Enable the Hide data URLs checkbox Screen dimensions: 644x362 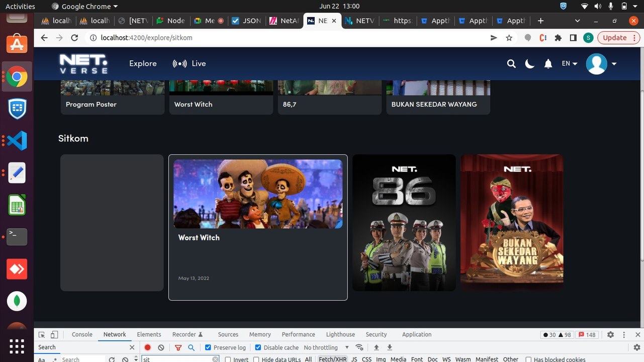tap(256, 359)
